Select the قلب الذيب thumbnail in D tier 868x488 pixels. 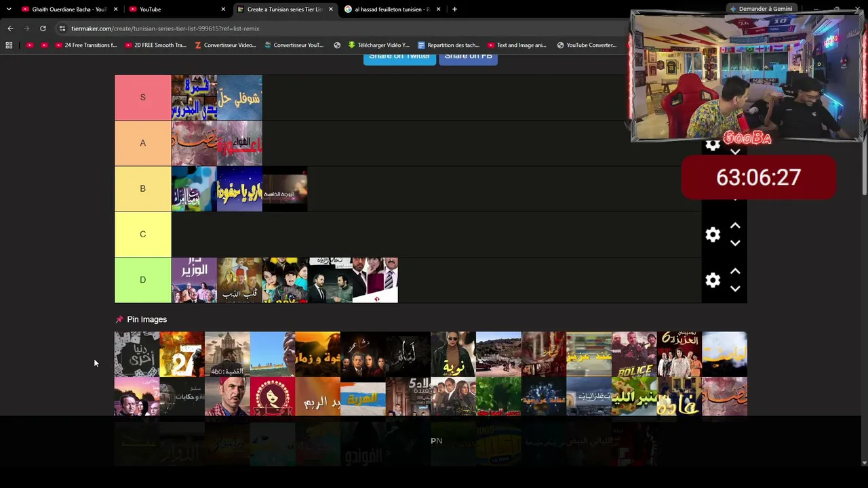coord(239,280)
